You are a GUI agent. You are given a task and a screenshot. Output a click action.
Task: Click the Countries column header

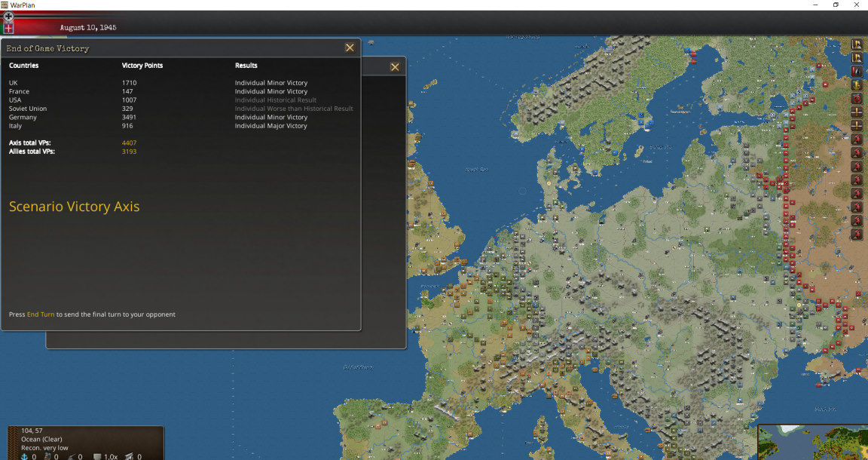[24, 66]
